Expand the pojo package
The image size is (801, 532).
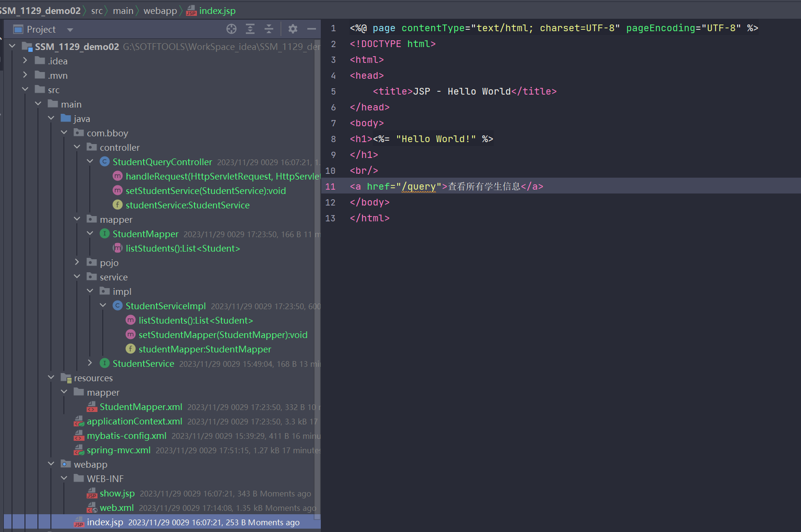pos(77,262)
